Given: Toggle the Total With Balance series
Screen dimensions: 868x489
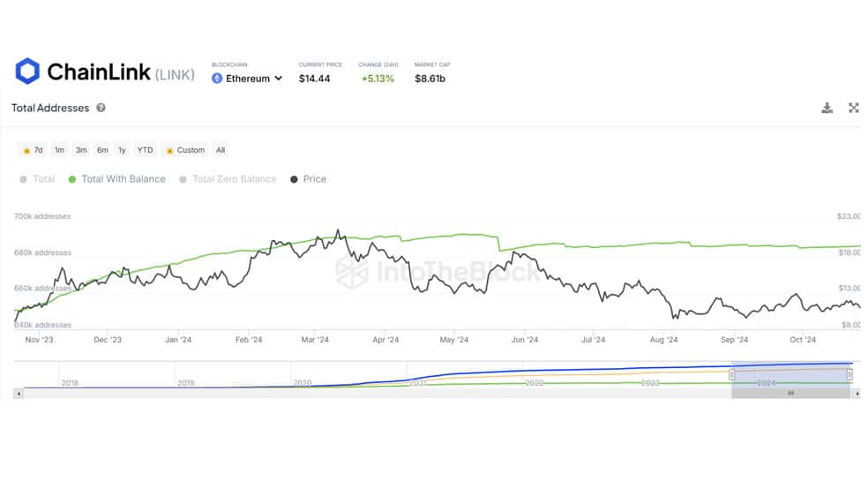Looking at the screenshot, I should pyautogui.click(x=116, y=179).
